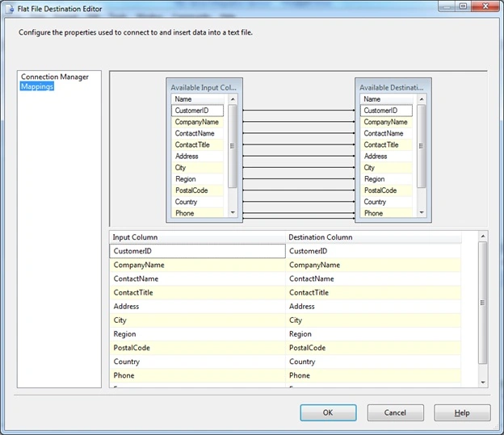Maximize the editor dialog window

[463, 6]
